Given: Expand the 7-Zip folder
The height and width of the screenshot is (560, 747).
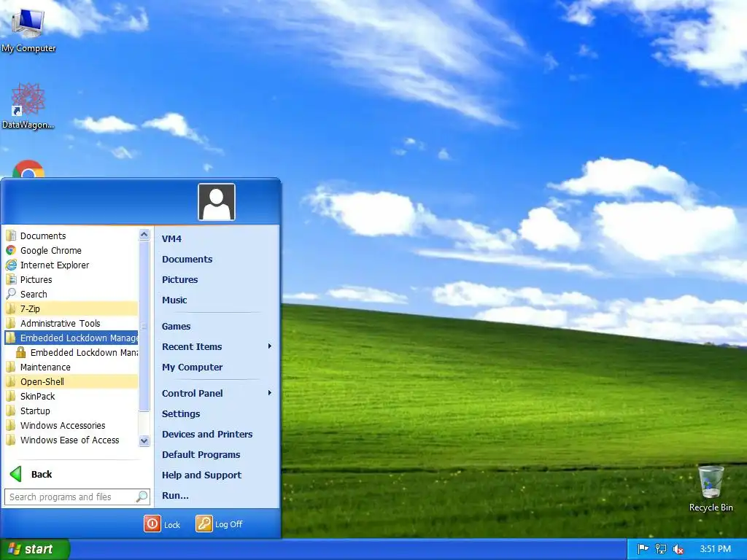Looking at the screenshot, I should tap(71, 309).
